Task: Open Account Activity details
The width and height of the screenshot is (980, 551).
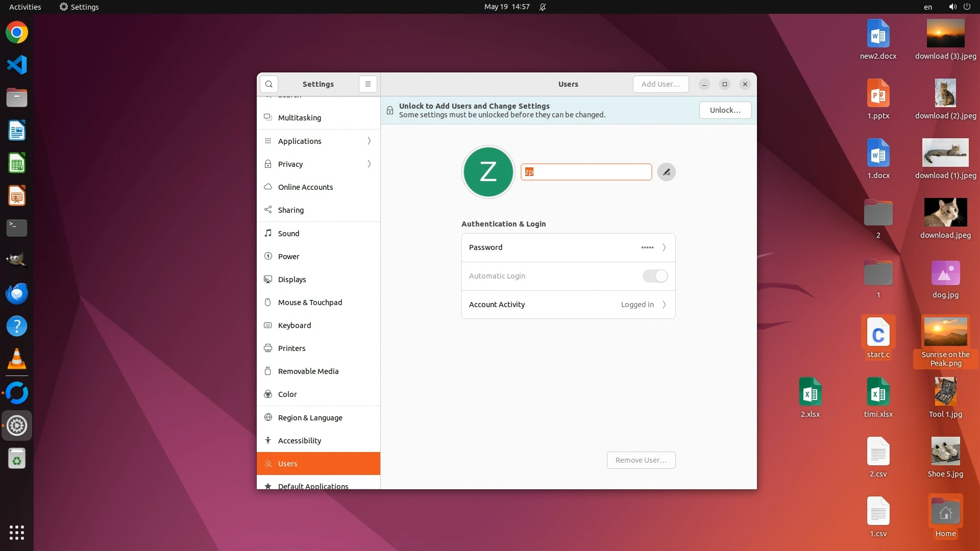Action: pyautogui.click(x=568, y=305)
